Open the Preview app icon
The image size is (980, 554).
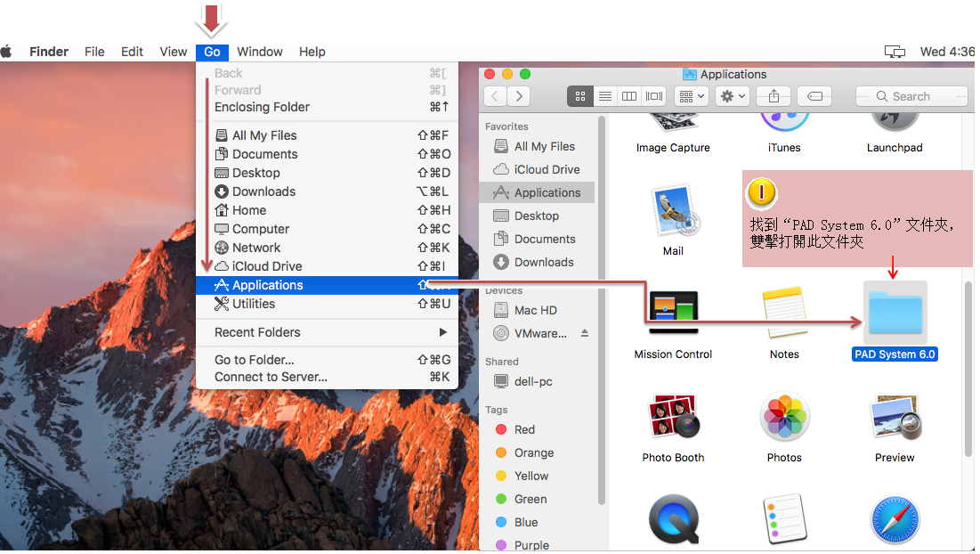click(895, 417)
